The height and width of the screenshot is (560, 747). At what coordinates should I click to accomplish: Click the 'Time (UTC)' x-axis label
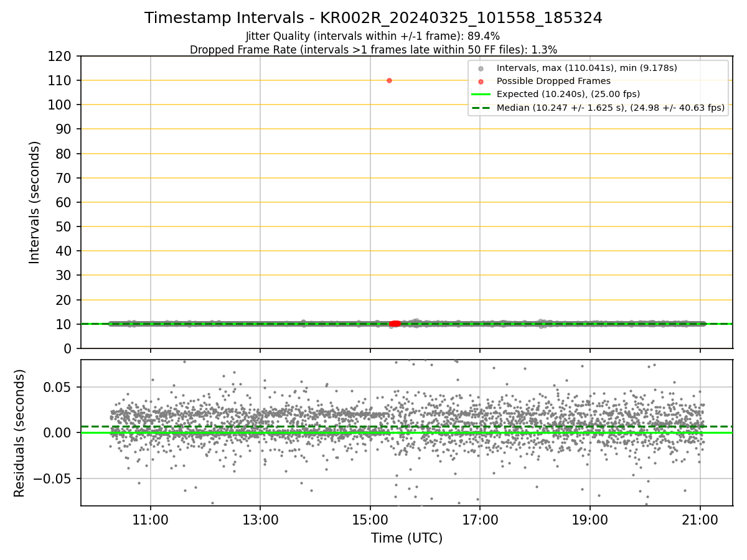click(406, 538)
